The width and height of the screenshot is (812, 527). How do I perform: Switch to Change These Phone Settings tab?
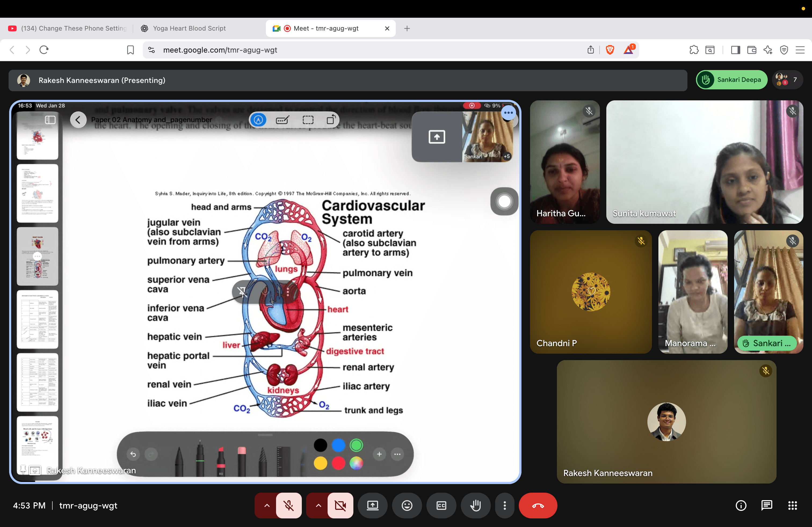click(x=73, y=28)
